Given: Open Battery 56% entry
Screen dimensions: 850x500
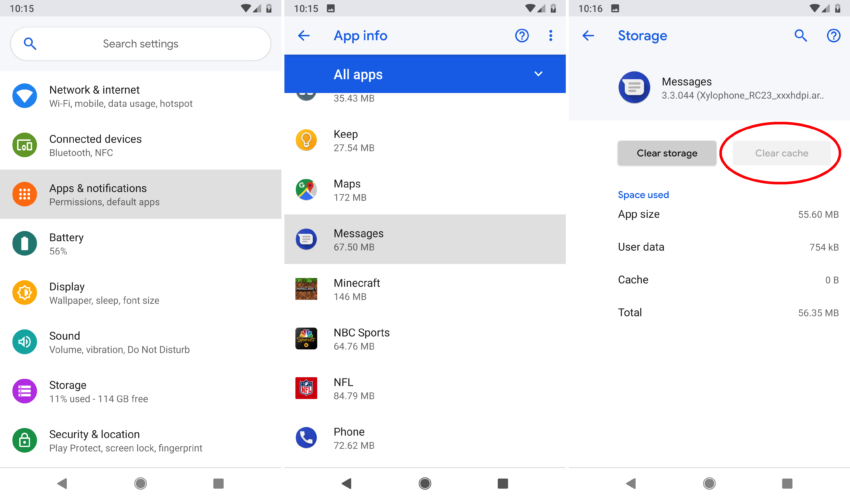Looking at the screenshot, I should [x=140, y=243].
